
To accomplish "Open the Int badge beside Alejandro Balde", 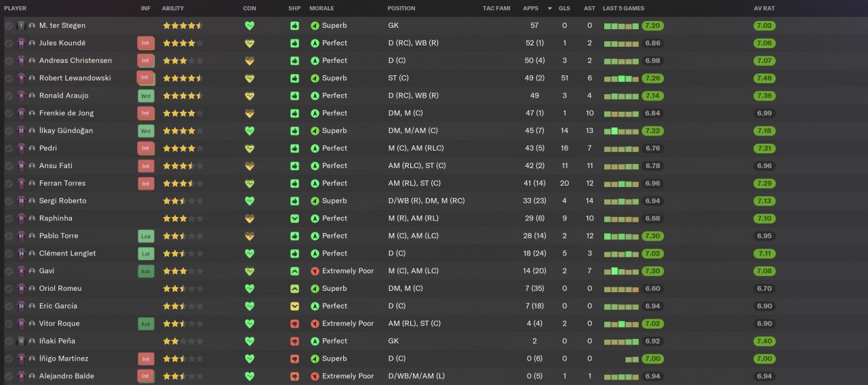I will coord(146,376).
